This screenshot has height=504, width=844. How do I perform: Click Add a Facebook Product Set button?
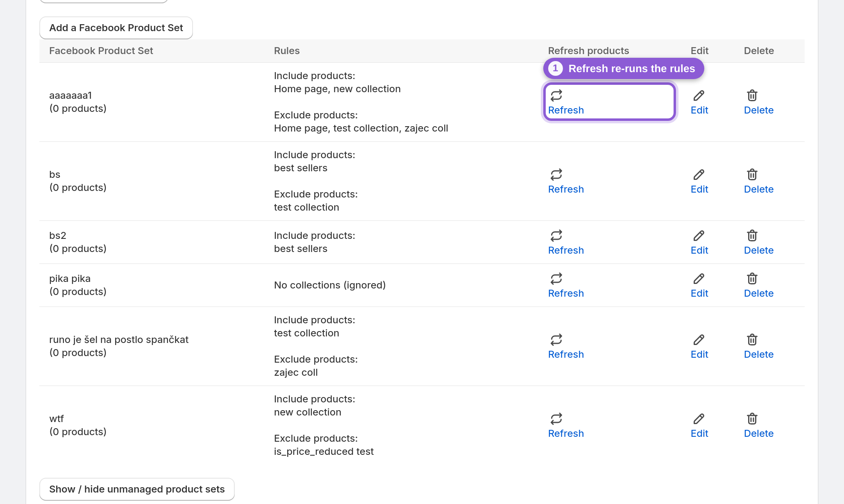(116, 28)
